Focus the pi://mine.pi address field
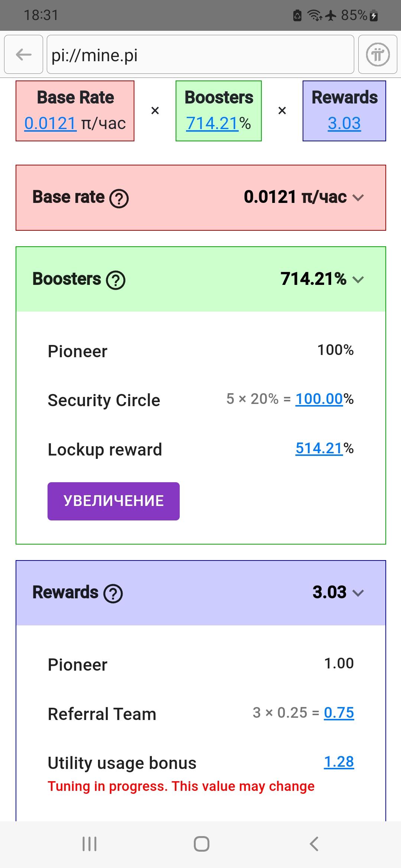 [x=200, y=55]
